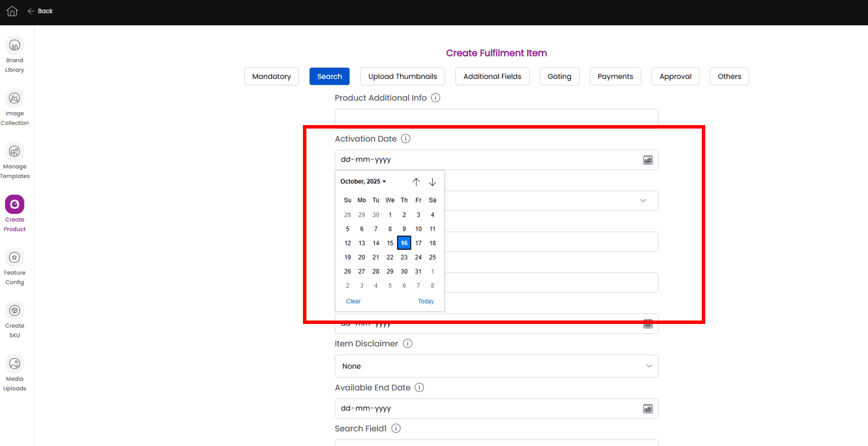Open Feature Config from the sidebar
This screenshot has width=868, height=446.
tap(14, 266)
